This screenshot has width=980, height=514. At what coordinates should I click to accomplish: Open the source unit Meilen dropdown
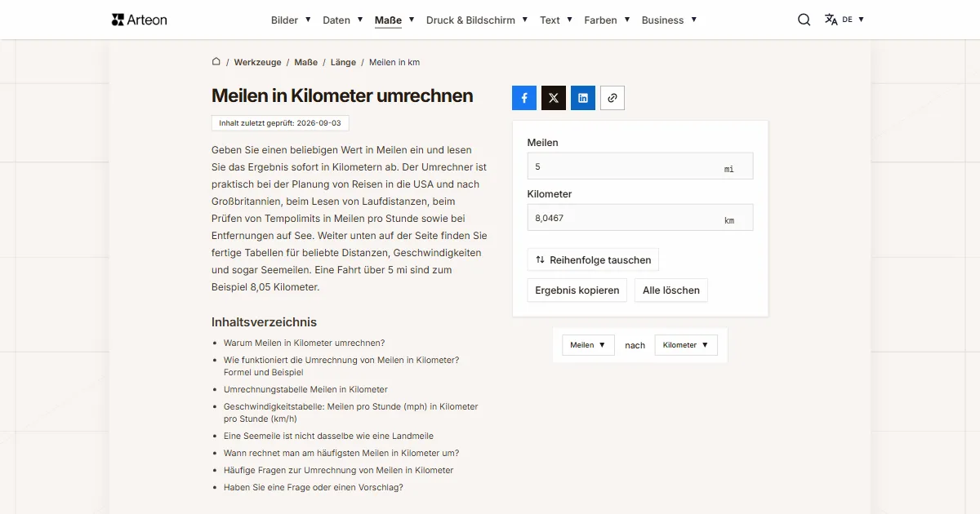point(588,345)
